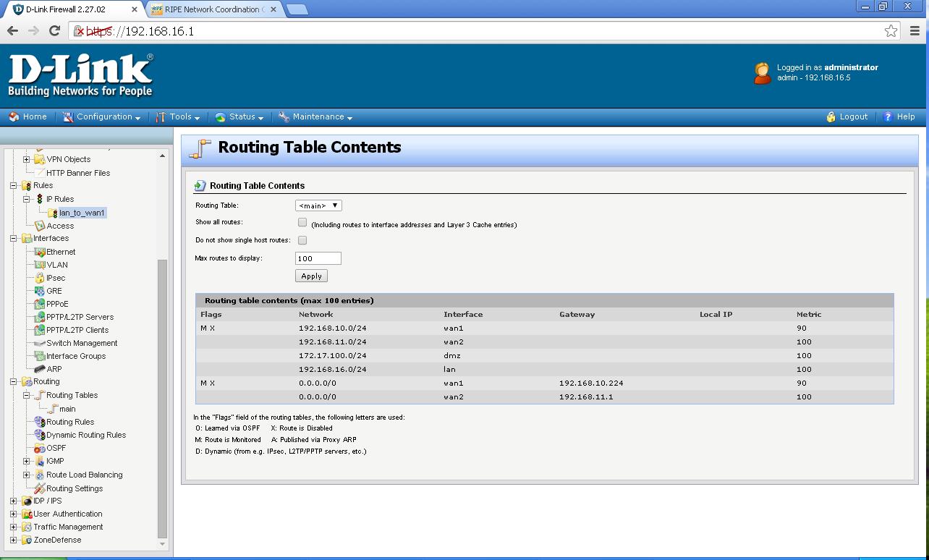The image size is (929, 560).
Task: Collapse the Routing Tables node
Action: coord(27,395)
